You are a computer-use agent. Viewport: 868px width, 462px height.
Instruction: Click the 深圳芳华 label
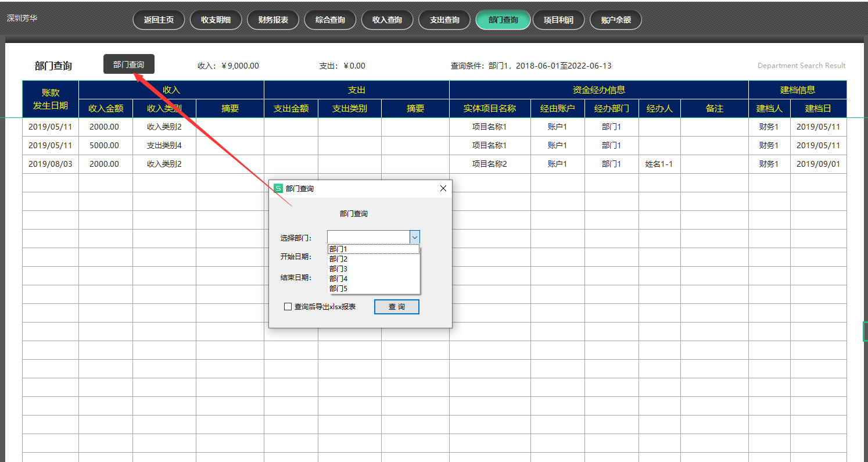point(22,18)
